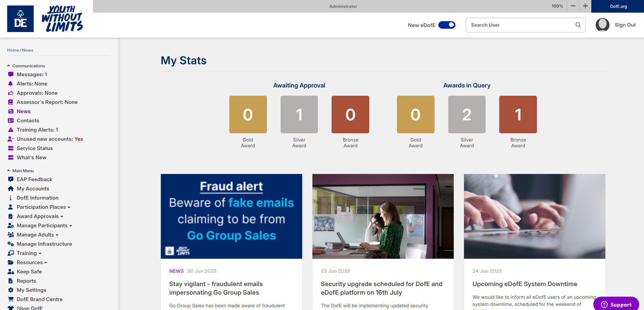
Task: Click the News newspaper icon
Action: pos(11,111)
